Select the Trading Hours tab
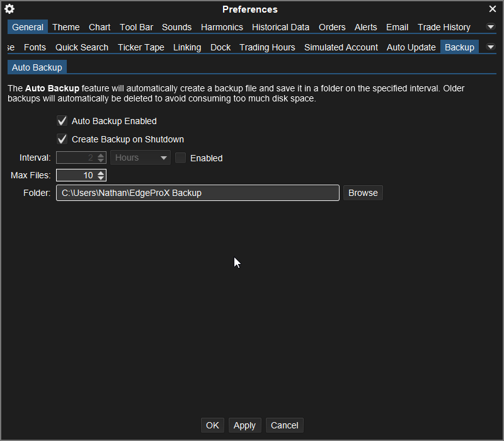 coord(266,47)
